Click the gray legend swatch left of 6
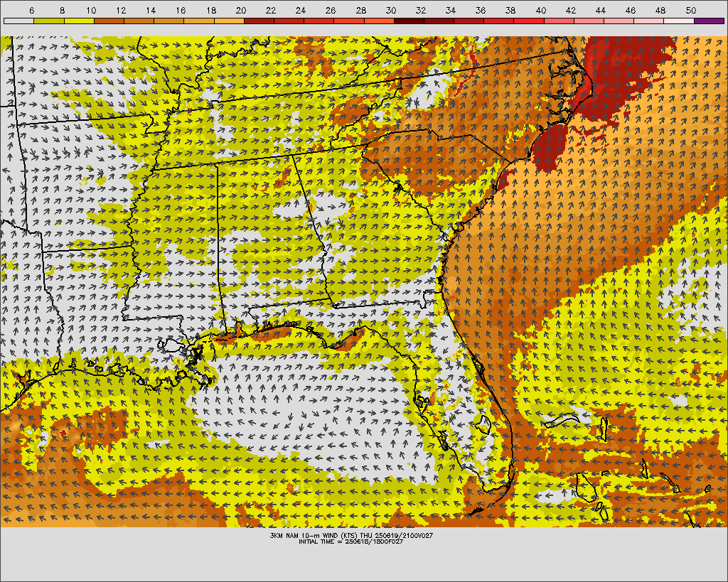Viewport: 728px width, 582px height. pyautogui.click(x=19, y=21)
